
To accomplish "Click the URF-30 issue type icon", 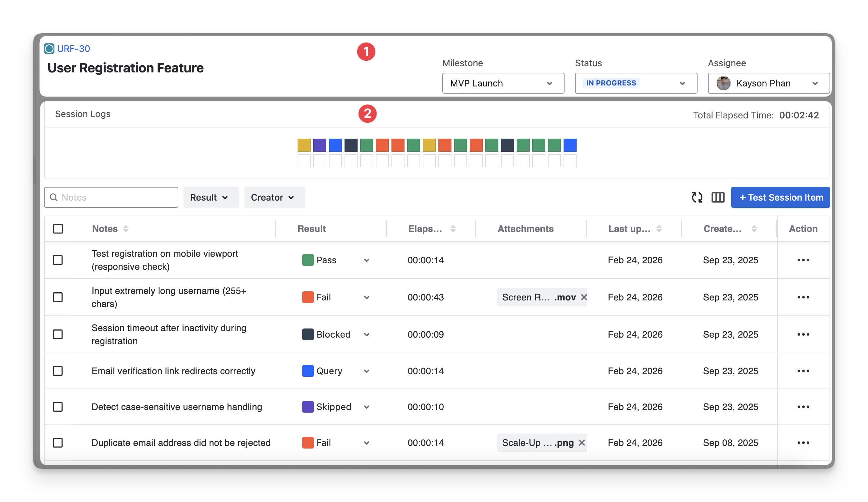I will [49, 49].
